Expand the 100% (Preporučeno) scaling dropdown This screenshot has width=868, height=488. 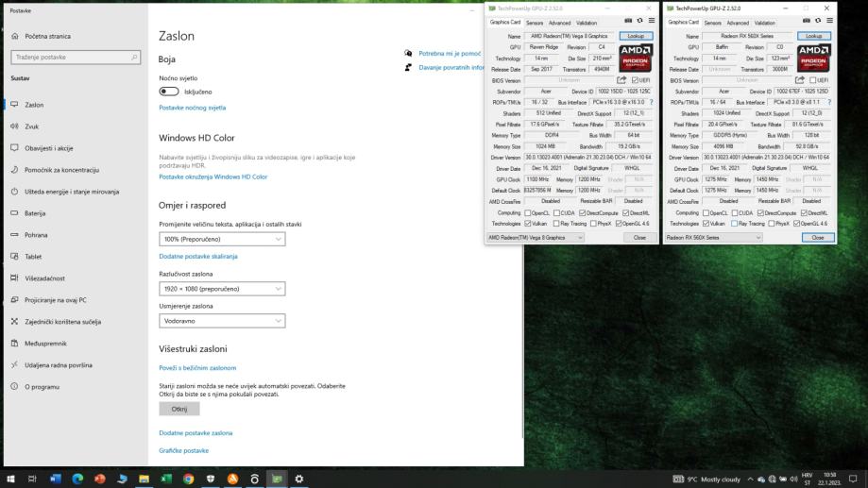click(222, 240)
